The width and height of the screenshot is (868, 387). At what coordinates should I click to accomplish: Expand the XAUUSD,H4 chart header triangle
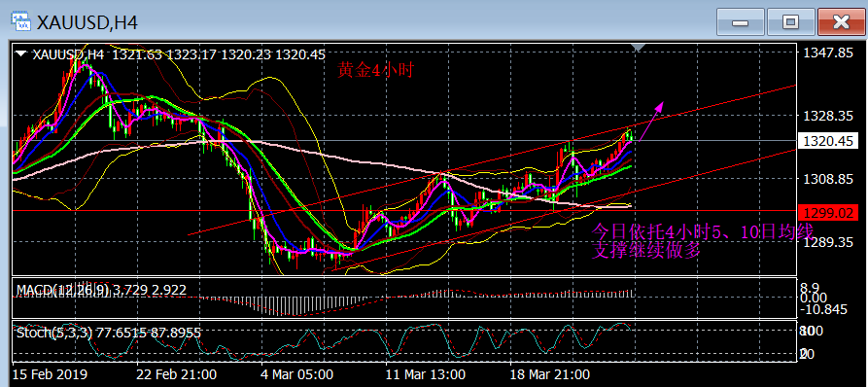[x=21, y=54]
